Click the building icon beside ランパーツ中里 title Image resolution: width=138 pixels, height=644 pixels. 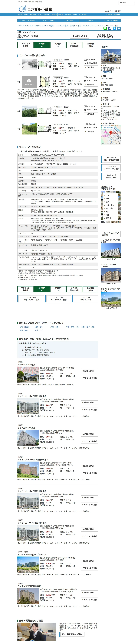click(20, 36)
